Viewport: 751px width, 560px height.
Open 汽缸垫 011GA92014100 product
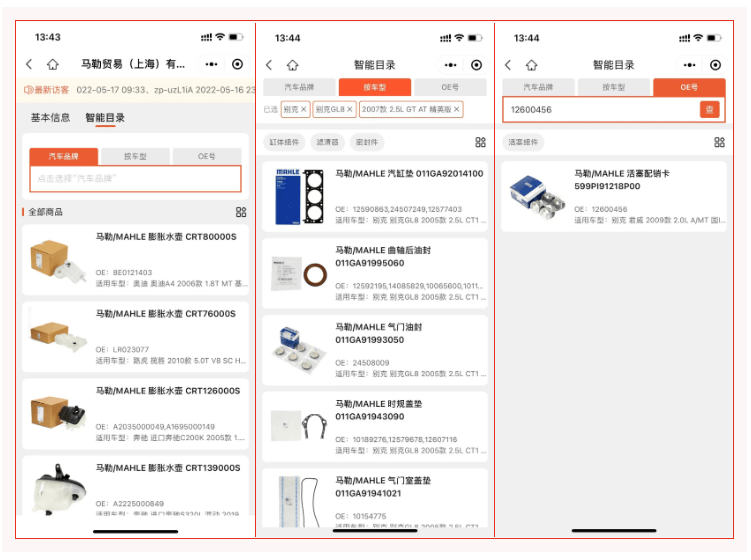375,197
